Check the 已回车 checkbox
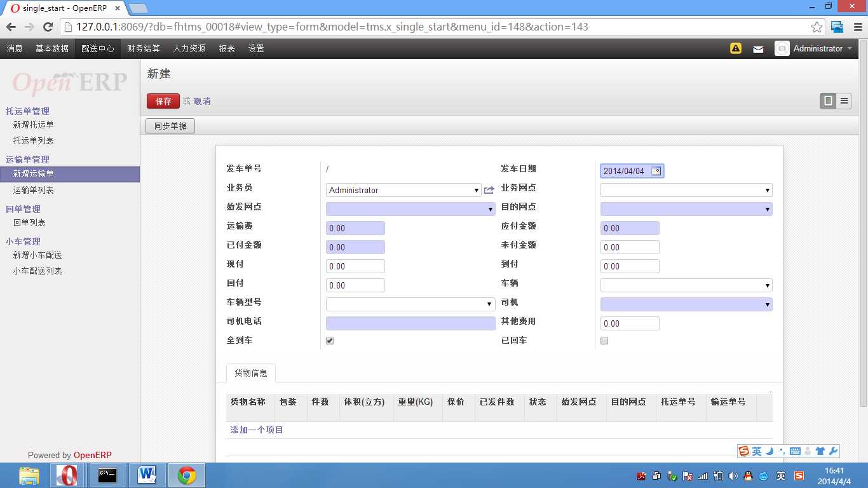The width and height of the screenshot is (868, 488). tap(604, 341)
